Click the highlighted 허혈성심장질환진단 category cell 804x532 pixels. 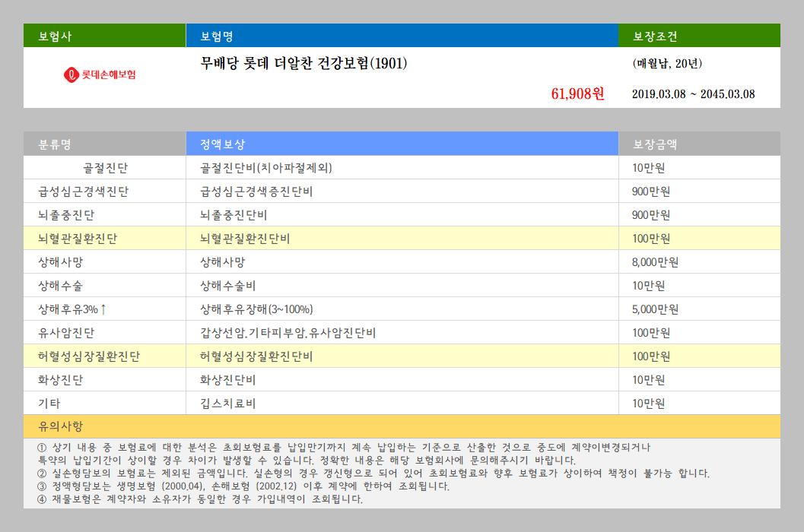point(105,356)
